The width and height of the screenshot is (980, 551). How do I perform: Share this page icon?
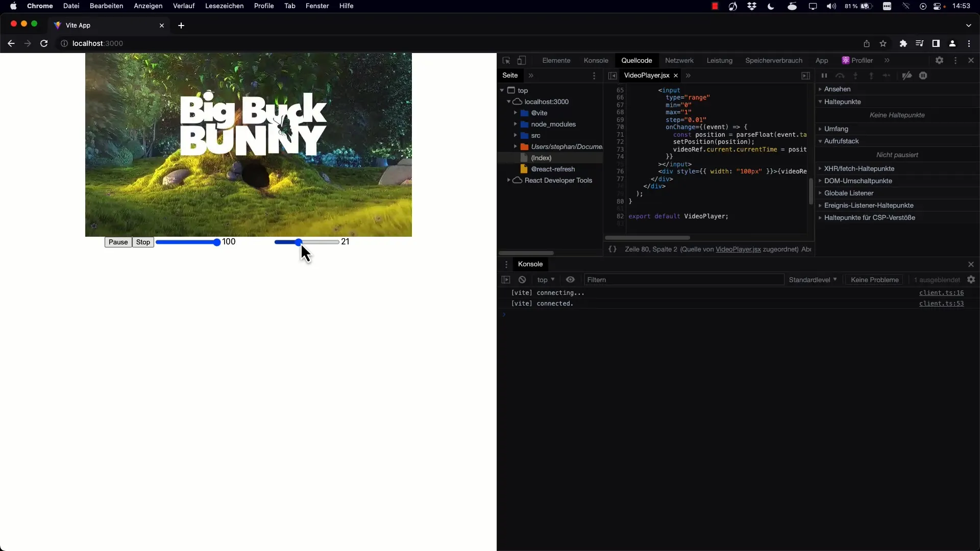tap(866, 43)
